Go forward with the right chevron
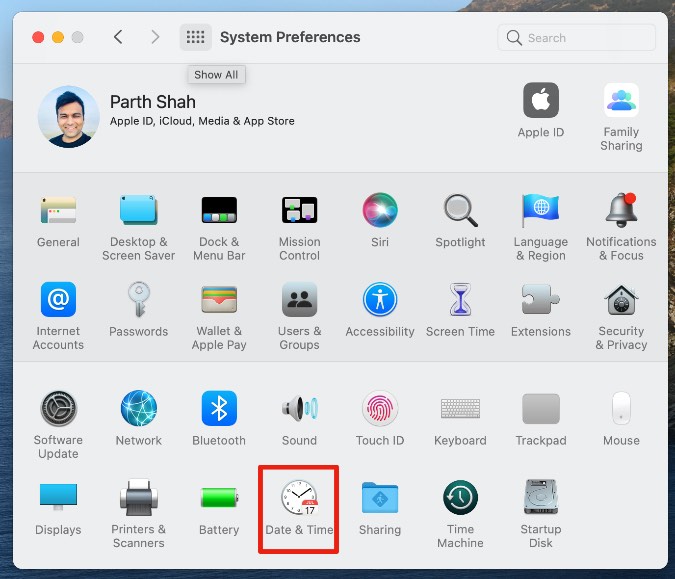Screen dimensions: 675x579 click(x=155, y=37)
